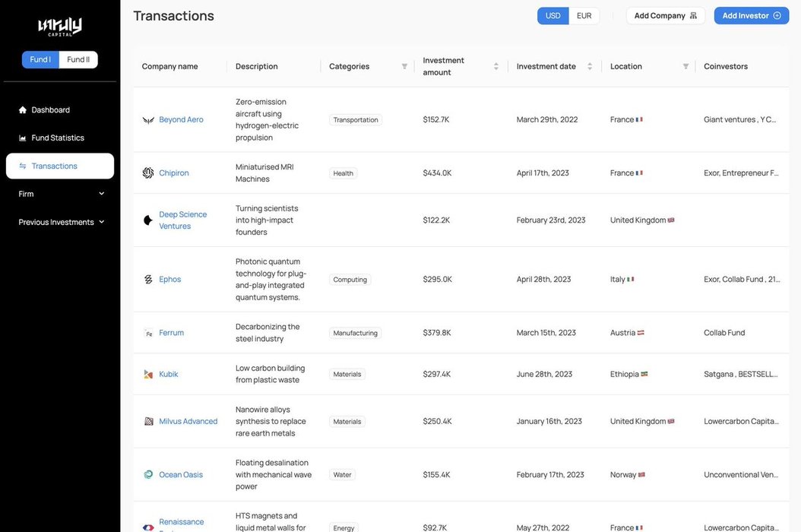Click the Add Company button
801x532 pixels.
[666, 16]
